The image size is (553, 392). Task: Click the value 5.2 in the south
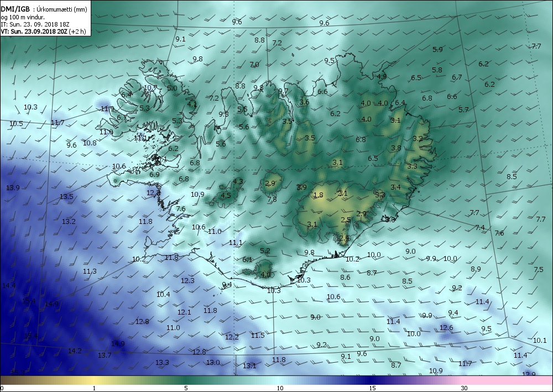(x=265, y=250)
